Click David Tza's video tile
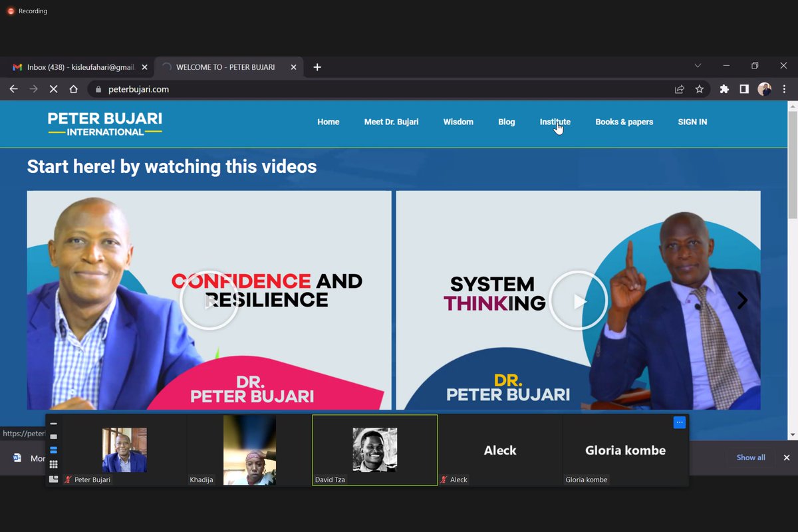The width and height of the screenshot is (798, 532). click(375, 450)
